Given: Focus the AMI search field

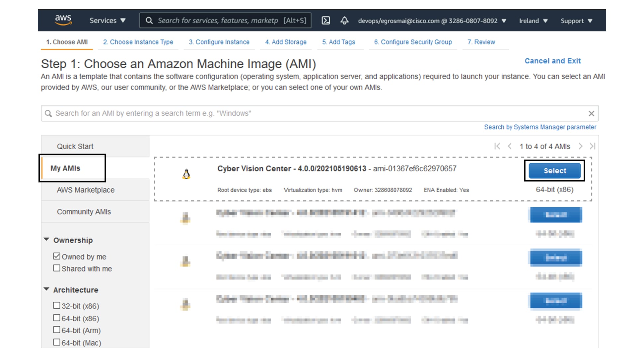Looking at the screenshot, I should (x=320, y=113).
